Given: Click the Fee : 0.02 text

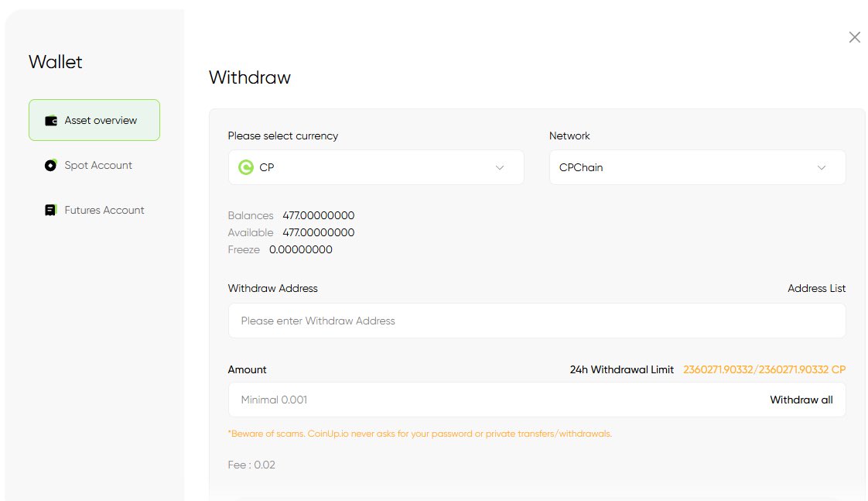Looking at the screenshot, I should coord(251,465).
